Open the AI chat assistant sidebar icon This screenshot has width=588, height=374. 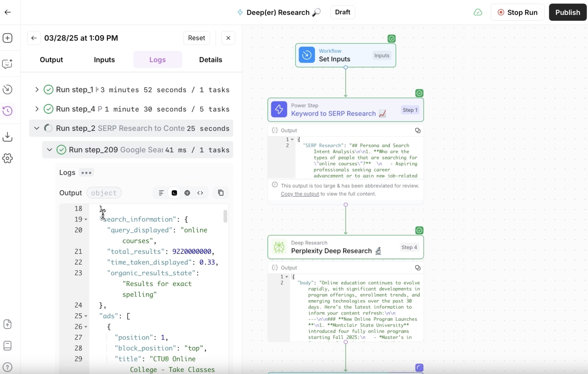7,64
